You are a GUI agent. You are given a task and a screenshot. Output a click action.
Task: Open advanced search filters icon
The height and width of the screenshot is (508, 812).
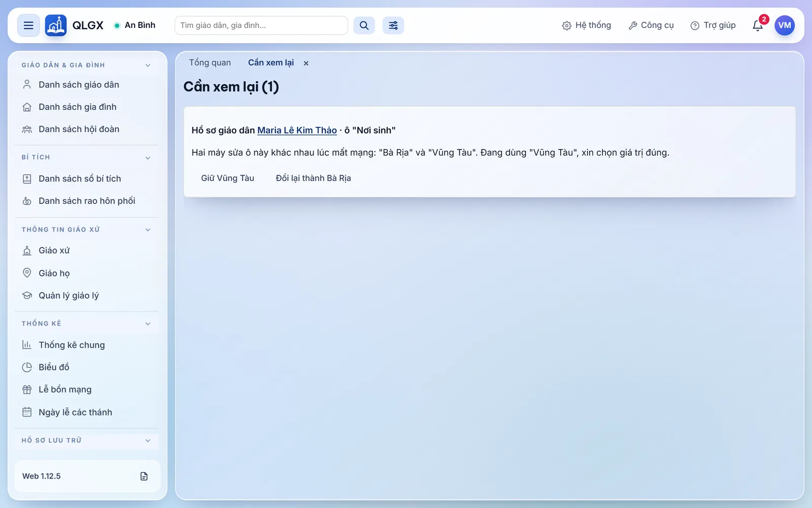tap(393, 25)
